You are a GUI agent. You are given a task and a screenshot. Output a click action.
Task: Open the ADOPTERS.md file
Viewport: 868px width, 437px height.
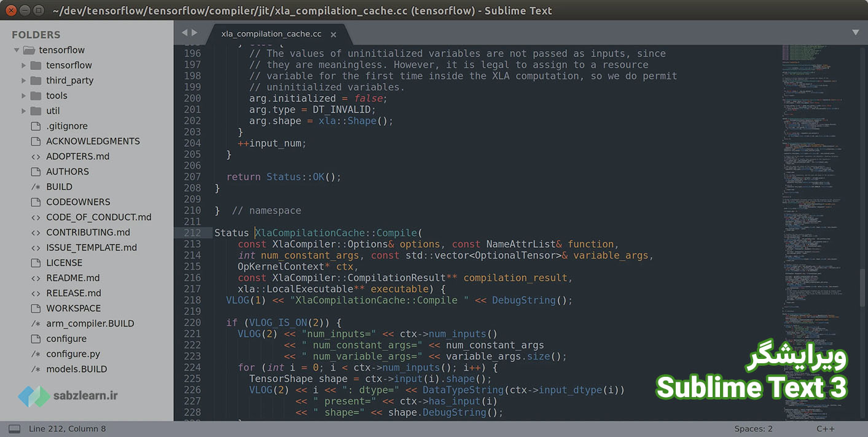pyautogui.click(x=77, y=157)
